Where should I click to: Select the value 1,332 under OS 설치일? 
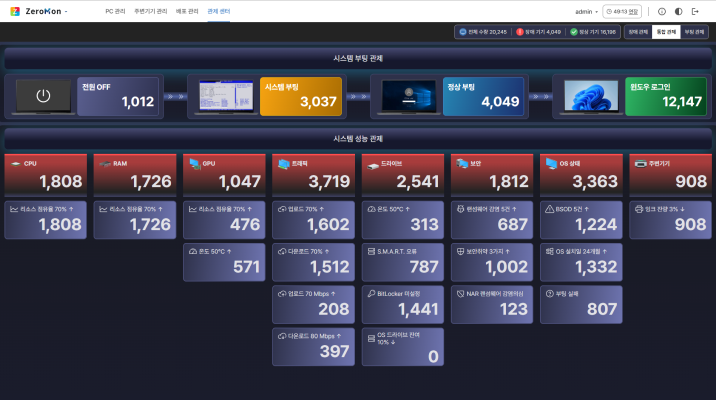tap(596, 267)
